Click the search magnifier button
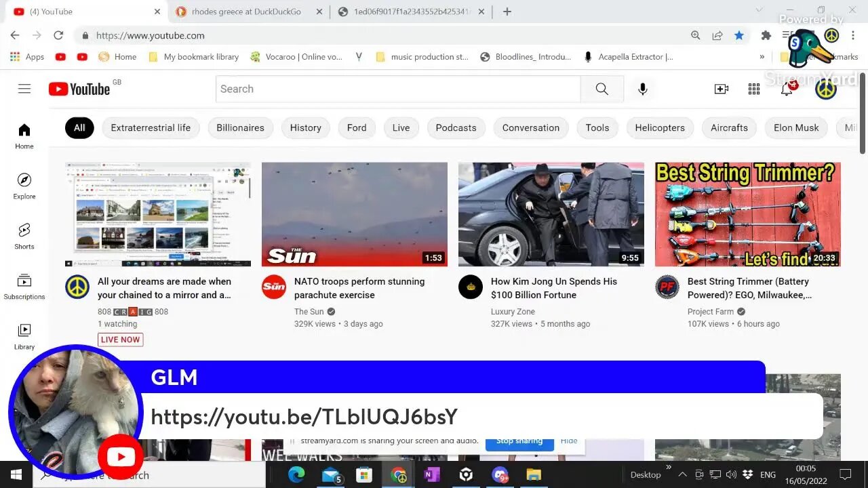The width and height of the screenshot is (868, 488). click(x=601, y=89)
